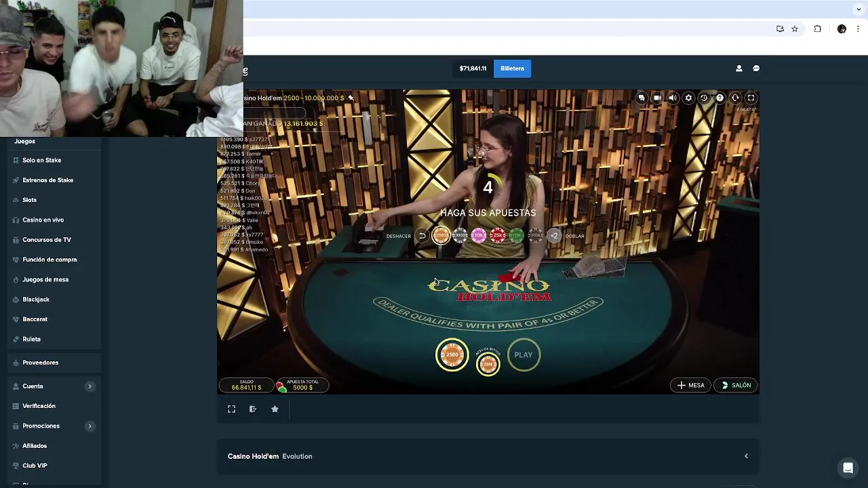Open the bet history clock icon
The height and width of the screenshot is (488, 868).
tap(704, 98)
